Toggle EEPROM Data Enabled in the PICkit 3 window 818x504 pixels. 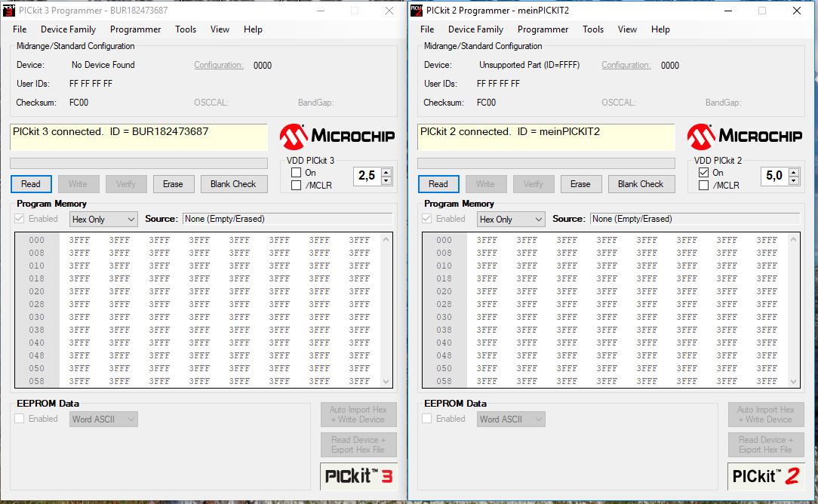coord(20,419)
